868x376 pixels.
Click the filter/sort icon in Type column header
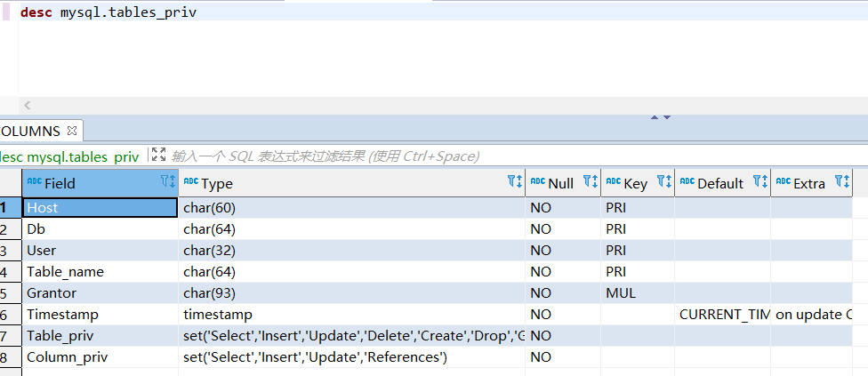click(515, 182)
